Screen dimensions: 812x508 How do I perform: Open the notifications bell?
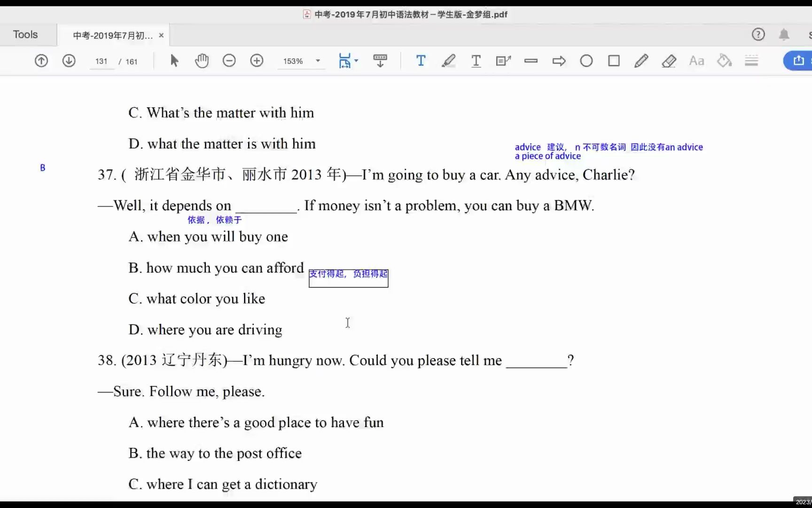pyautogui.click(x=784, y=34)
